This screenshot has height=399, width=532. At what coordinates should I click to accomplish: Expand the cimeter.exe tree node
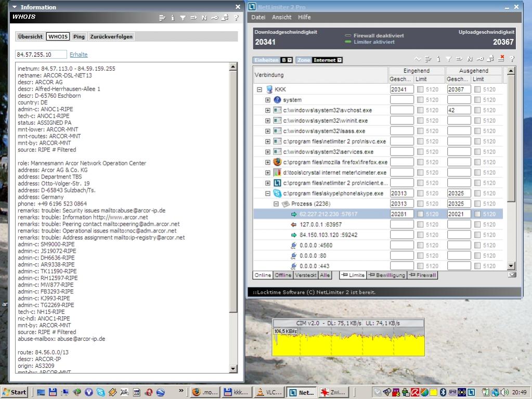pos(268,173)
